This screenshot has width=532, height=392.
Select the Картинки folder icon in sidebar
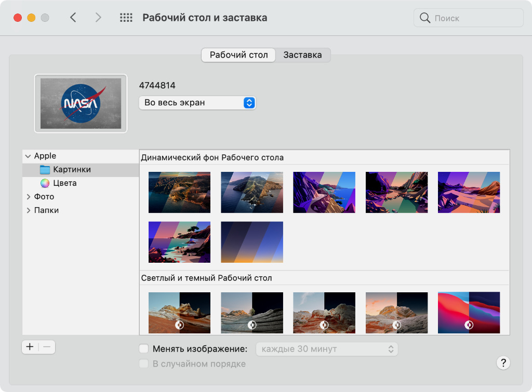click(x=45, y=170)
